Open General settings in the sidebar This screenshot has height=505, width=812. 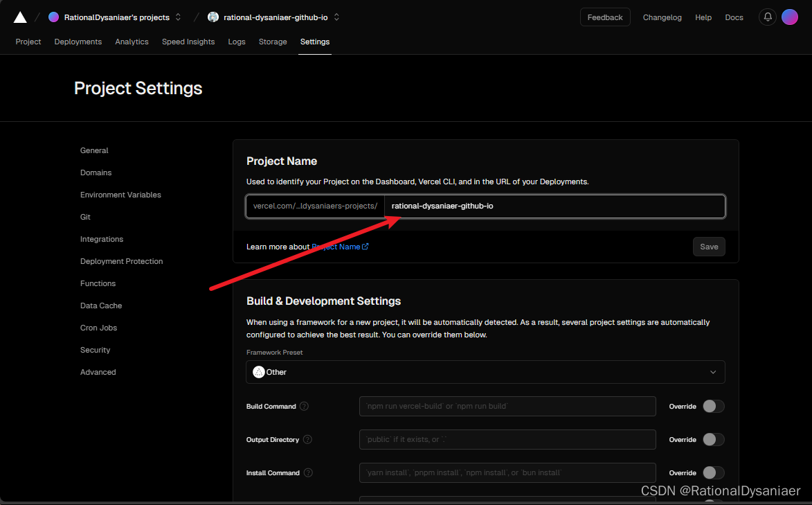(94, 150)
